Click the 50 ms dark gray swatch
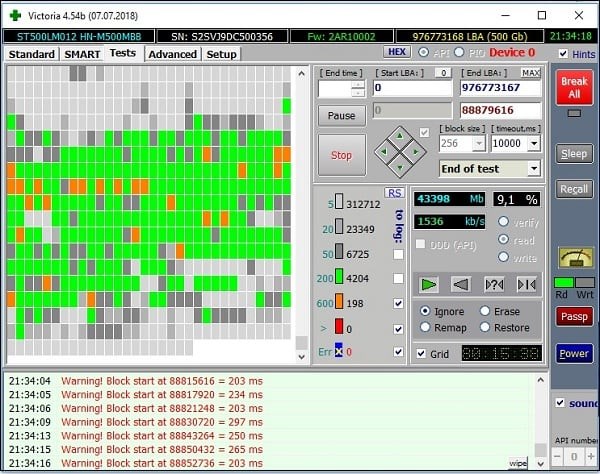This screenshot has width=600, height=474. point(339,251)
